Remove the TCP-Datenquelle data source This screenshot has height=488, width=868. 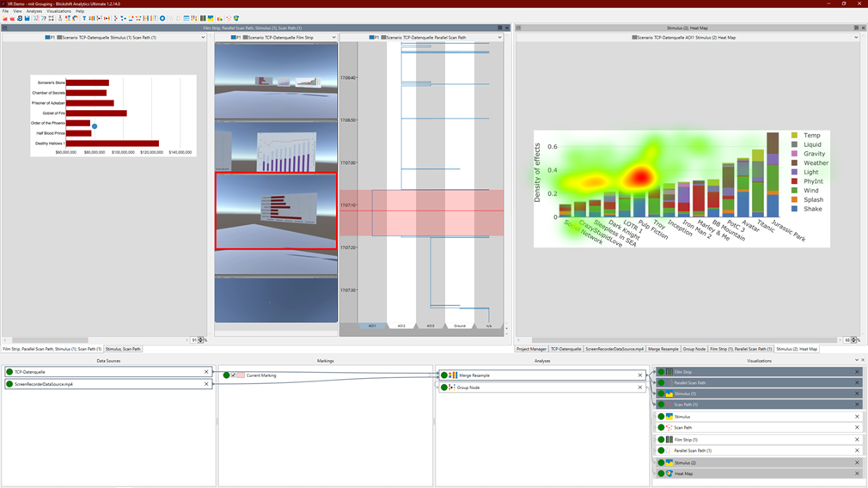point(206,372)
